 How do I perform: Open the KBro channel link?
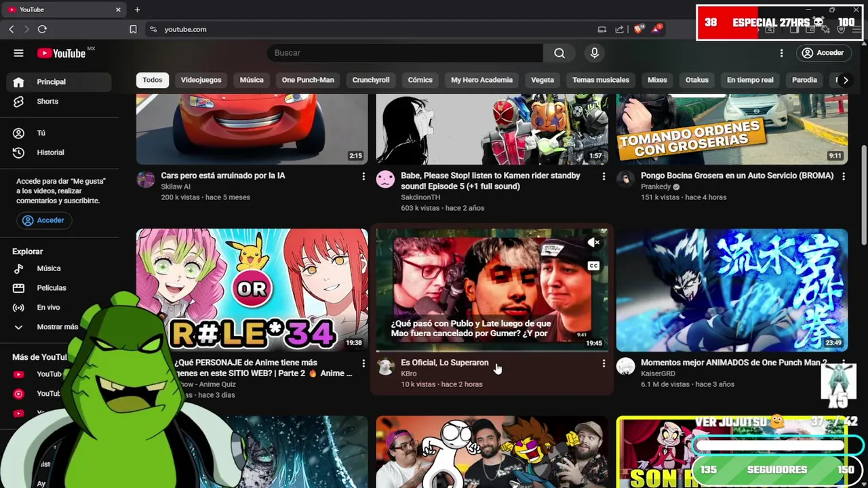pos(409,373)
